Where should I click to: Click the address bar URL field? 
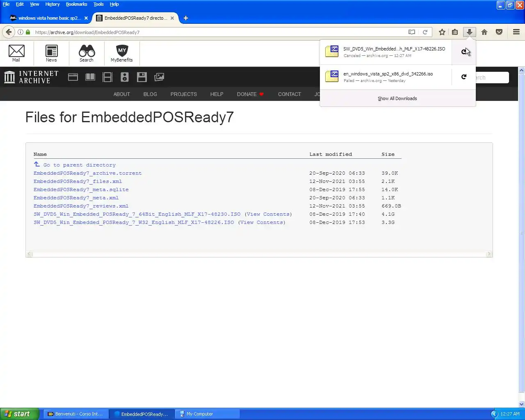pos(219,32)
